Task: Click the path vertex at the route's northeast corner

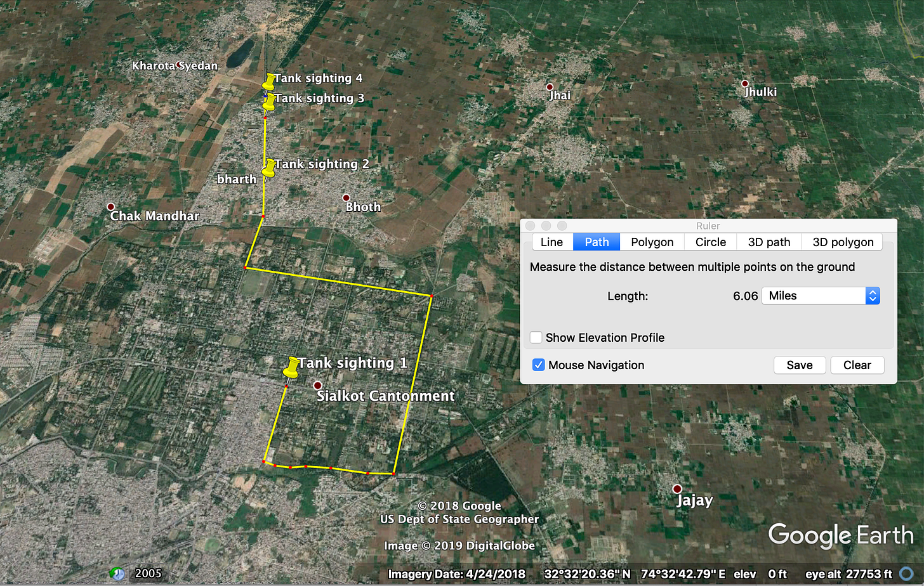Action: tap(431, 296)
